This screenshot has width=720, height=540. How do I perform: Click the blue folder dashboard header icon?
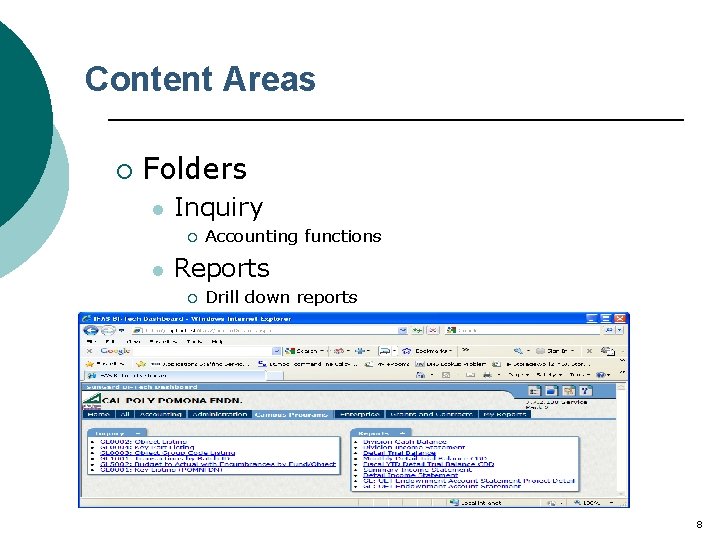[x=551, y=391]
